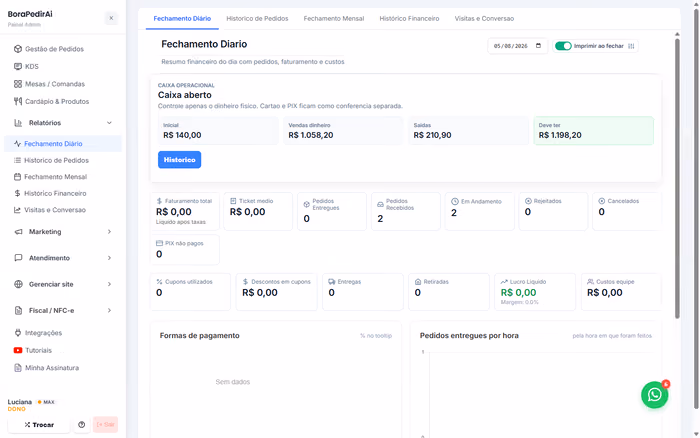Screen dimensions: 700x438
Task: Select the Fechamento Diário tab
Action: pos(182,19)
